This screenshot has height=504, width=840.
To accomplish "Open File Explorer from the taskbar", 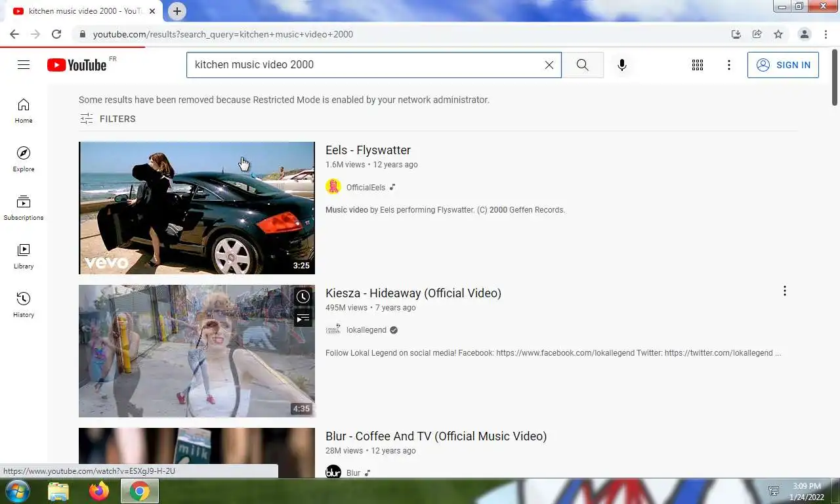I will (58, 491).
